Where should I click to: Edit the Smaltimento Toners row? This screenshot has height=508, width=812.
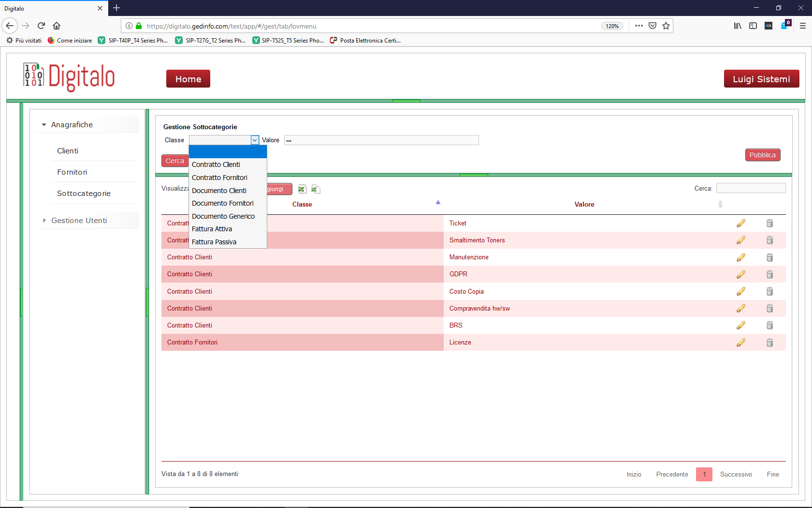(741, 240)
